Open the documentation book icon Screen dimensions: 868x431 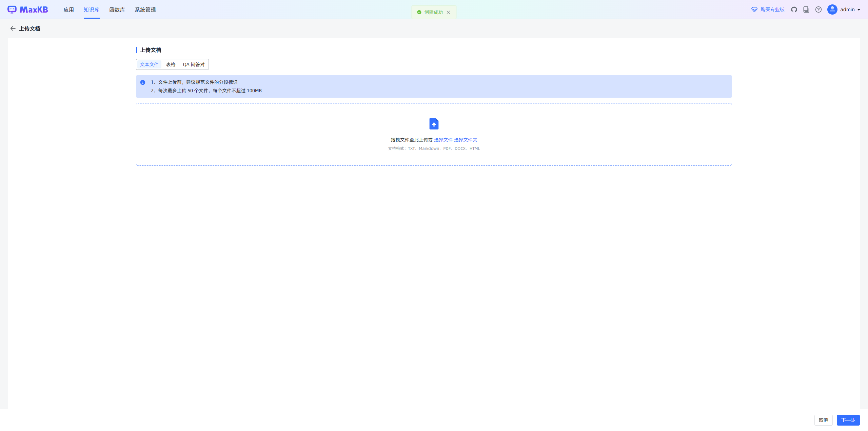tap(806, 9)
